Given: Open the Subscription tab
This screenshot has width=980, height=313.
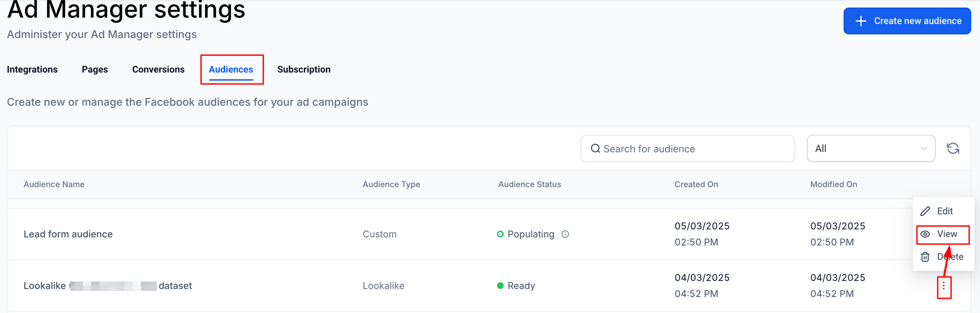Looking at the screenshot, I should coord(304,69).
